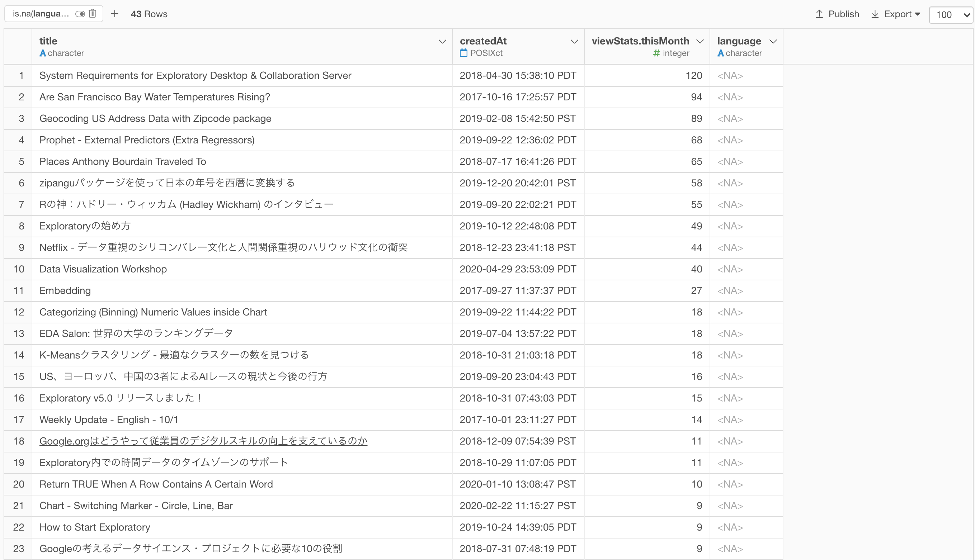
Task: Open the createdAt column dropdown menu
Action: pos(574,41)
